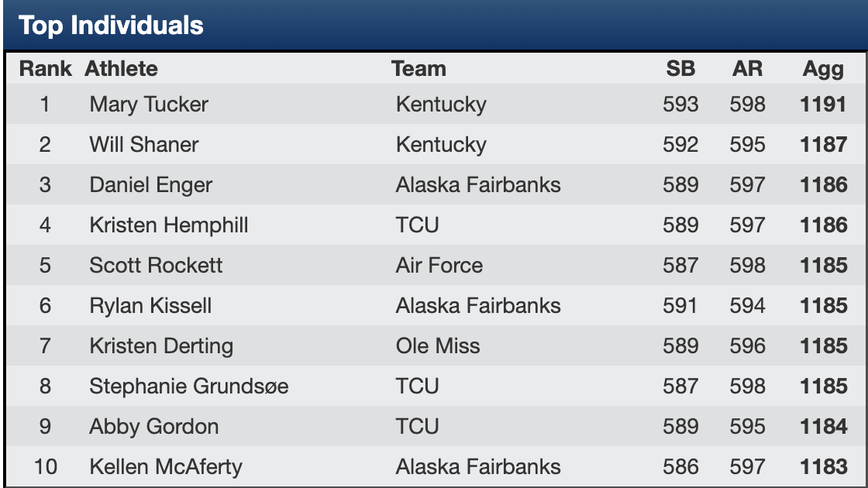Open Stephanie Grundsøe's entry
Image resolution: width=868 pixels, height=488 pixels.
pyautogui.click(x=189, y=387)
